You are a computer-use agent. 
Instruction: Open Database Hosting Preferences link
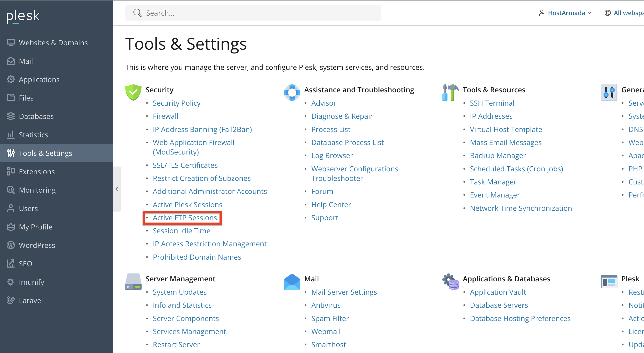tap(520, 318)
